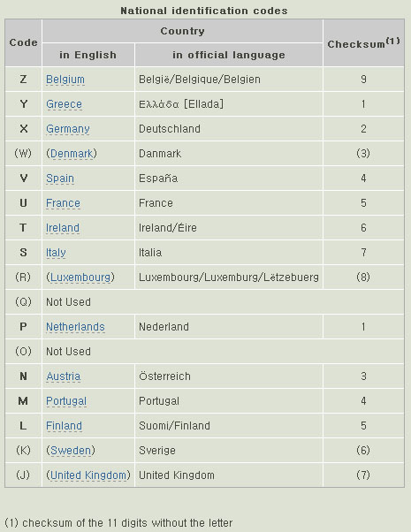Viewport: 411px width, 532px height.
Task: Follow the Greece link
Action: coord(64,104)
